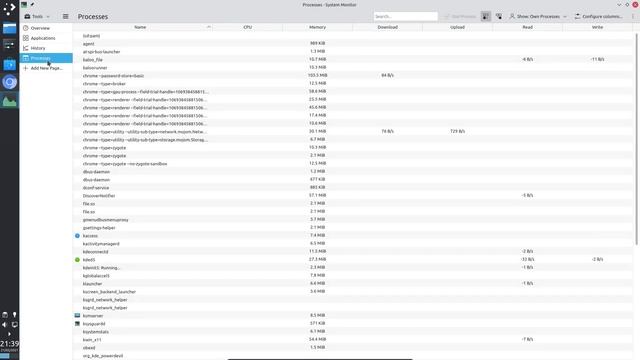640x360 pixels.
Task: Sort by the Upload column header
Action: coord(457,27)
